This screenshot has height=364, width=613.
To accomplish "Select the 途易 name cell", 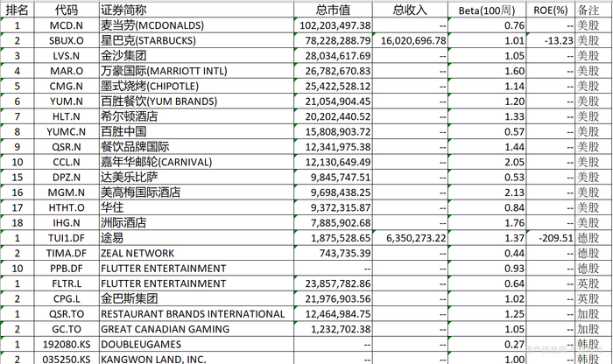I will [196, 238].
